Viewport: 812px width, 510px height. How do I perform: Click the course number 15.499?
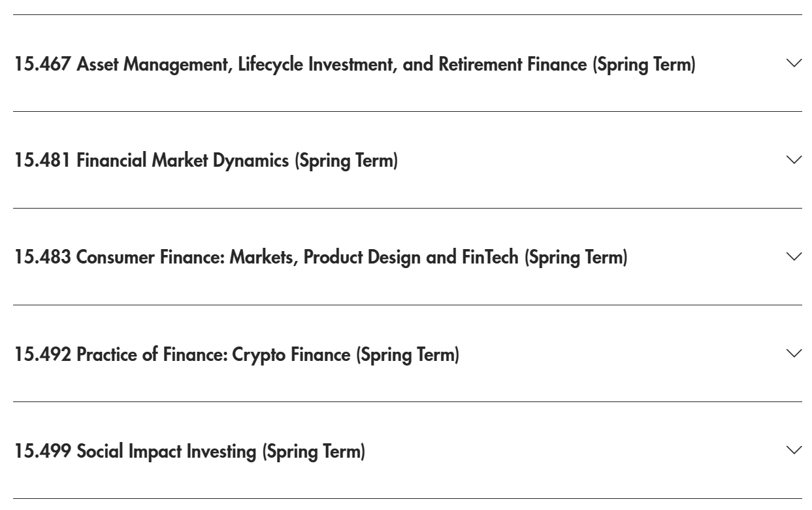click(x=43, y=452)
